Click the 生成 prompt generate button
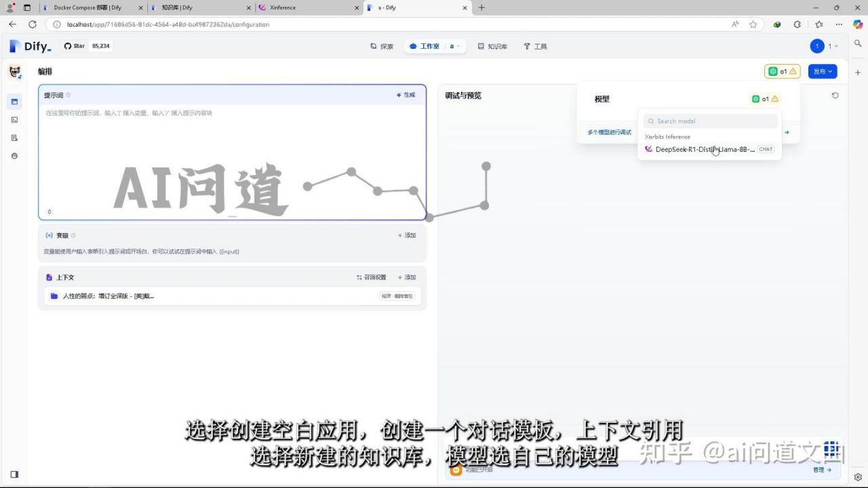The width and height of the screenshot is (868, 488). (406, 95)
